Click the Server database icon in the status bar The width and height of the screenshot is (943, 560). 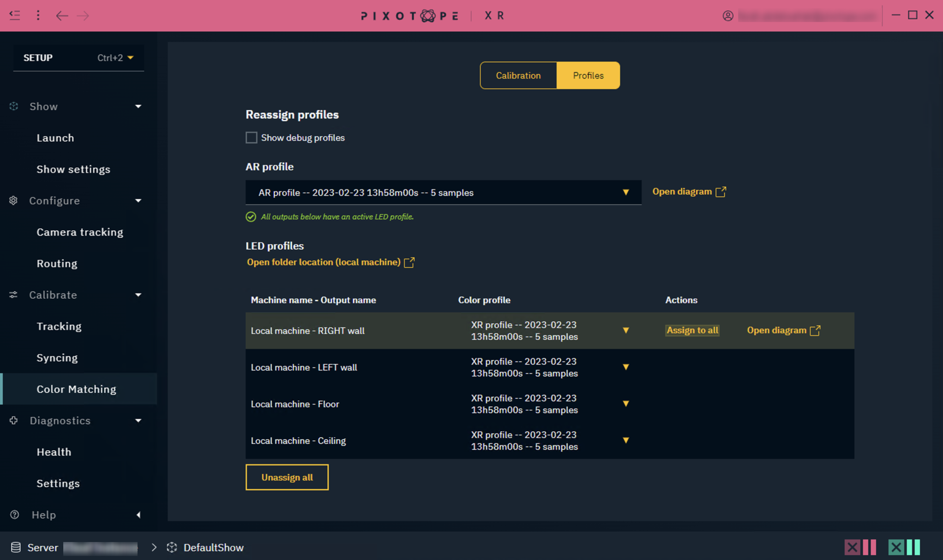point(15,547)
